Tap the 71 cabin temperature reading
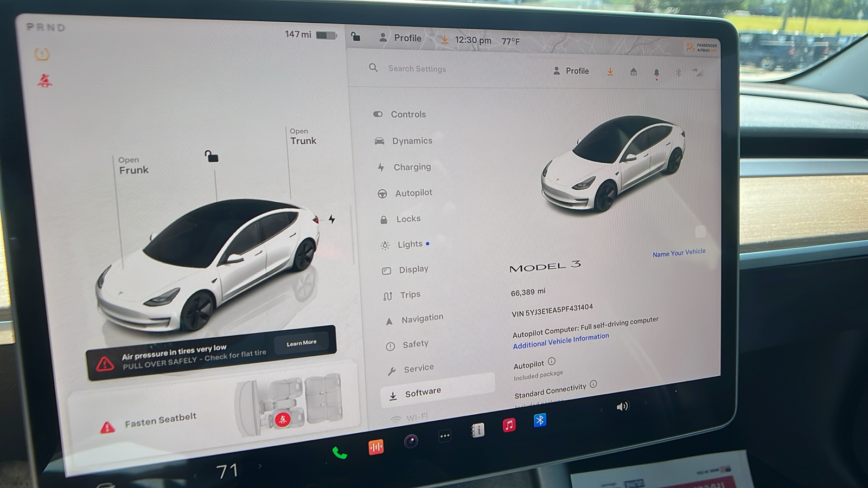868x488 pixels. pos(227,471)
